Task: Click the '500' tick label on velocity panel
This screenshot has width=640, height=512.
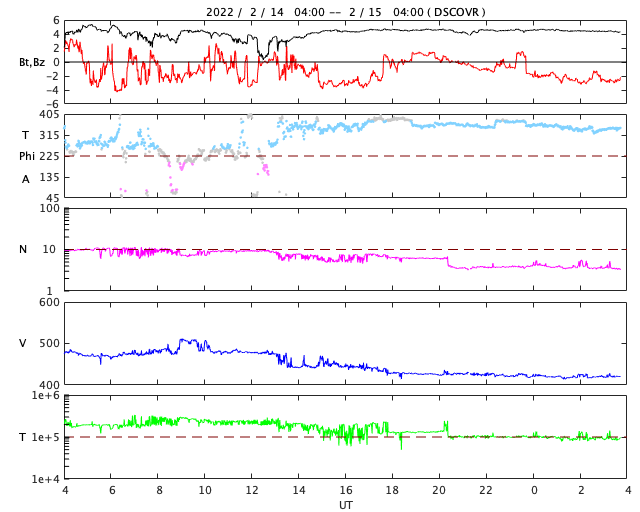Action: coord(49,343)
